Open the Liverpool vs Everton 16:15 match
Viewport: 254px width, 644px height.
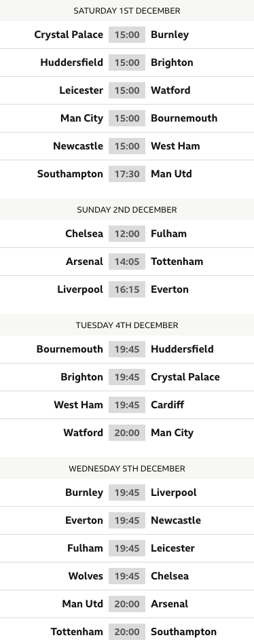pyautogui.click(x=127, y=289)
